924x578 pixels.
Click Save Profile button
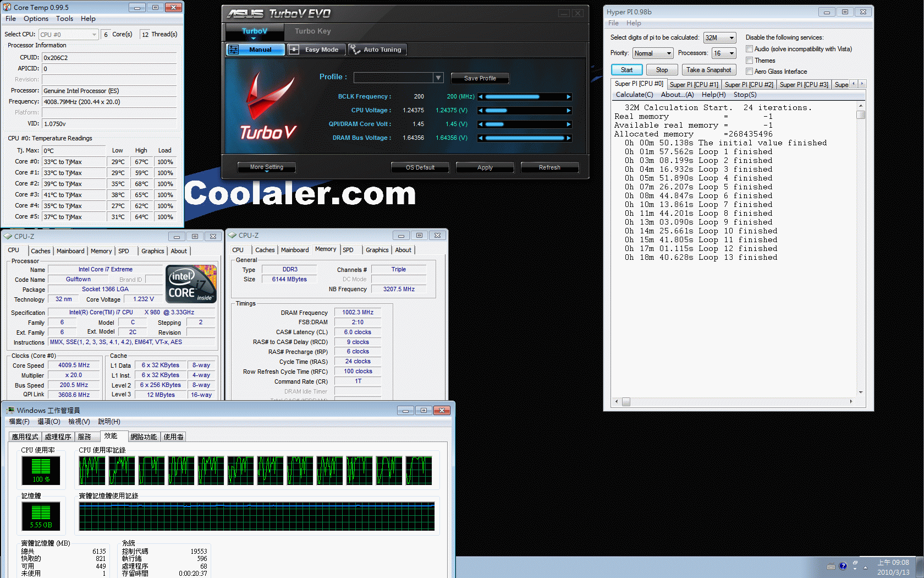click(x=480, y=78)
